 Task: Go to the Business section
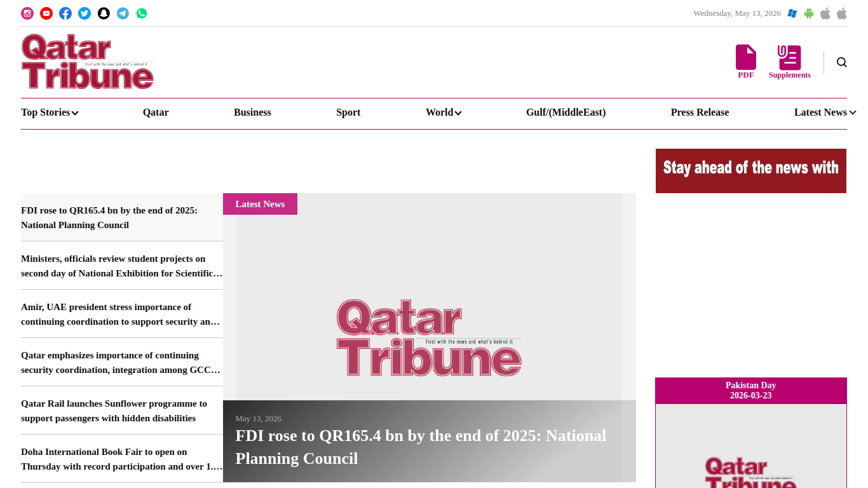(252, 112)
